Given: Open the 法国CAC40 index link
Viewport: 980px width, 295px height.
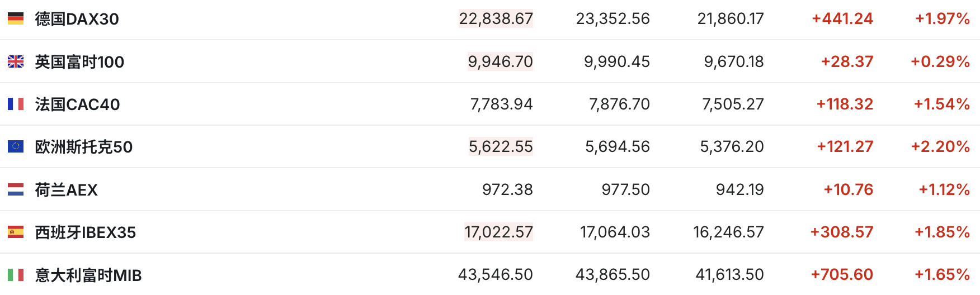Looking at the screenshot, I should (77, 104).
